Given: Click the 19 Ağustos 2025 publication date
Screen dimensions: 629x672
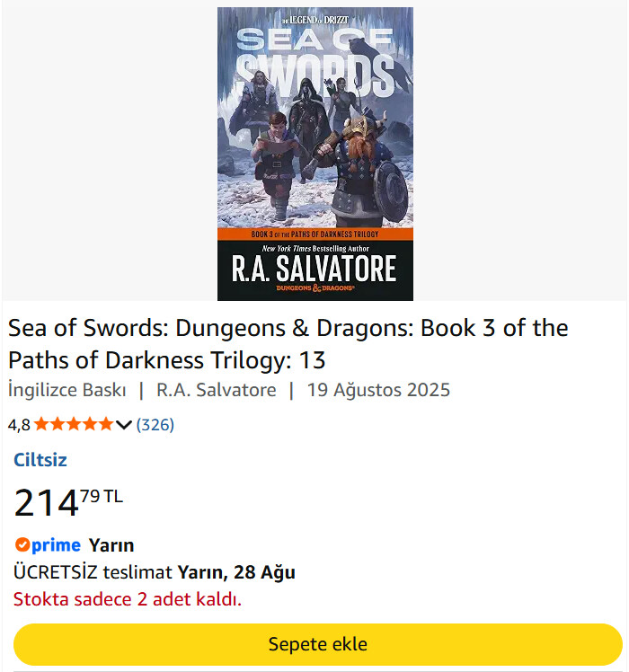Looking at the screenshot, I should click(x=378, y=390).
